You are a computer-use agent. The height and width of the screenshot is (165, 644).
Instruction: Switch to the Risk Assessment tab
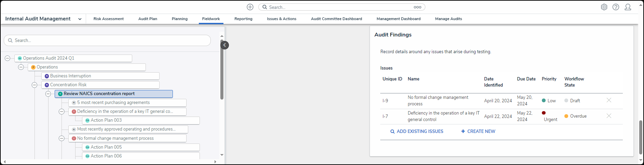(x=109, y=19)
